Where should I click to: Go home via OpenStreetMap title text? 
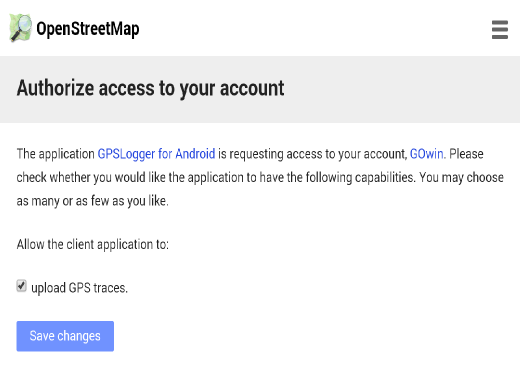point(88,29)
